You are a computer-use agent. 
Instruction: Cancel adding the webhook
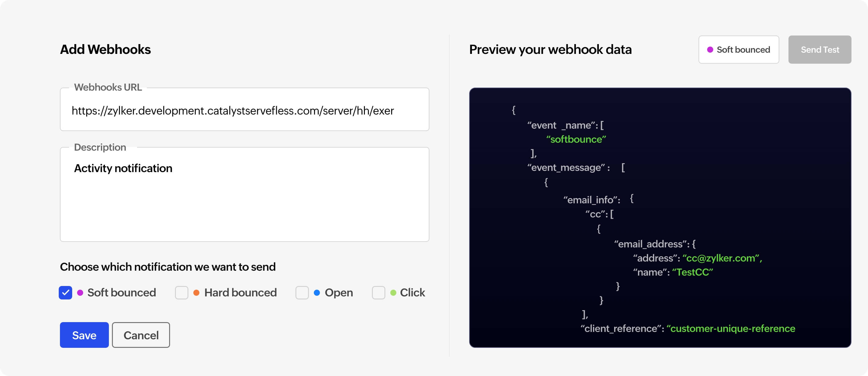tap(141, 335)
